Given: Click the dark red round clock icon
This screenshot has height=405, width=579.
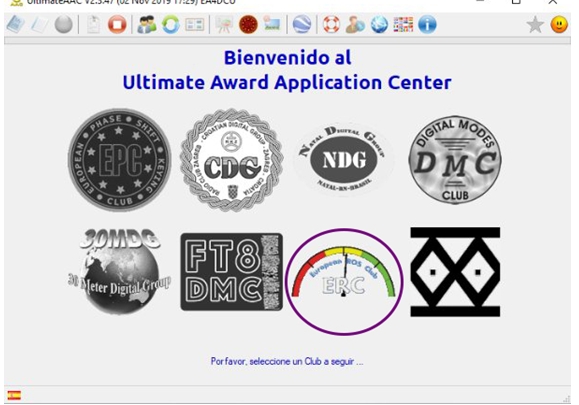Looking at the screenshot, I should [248, 25].
